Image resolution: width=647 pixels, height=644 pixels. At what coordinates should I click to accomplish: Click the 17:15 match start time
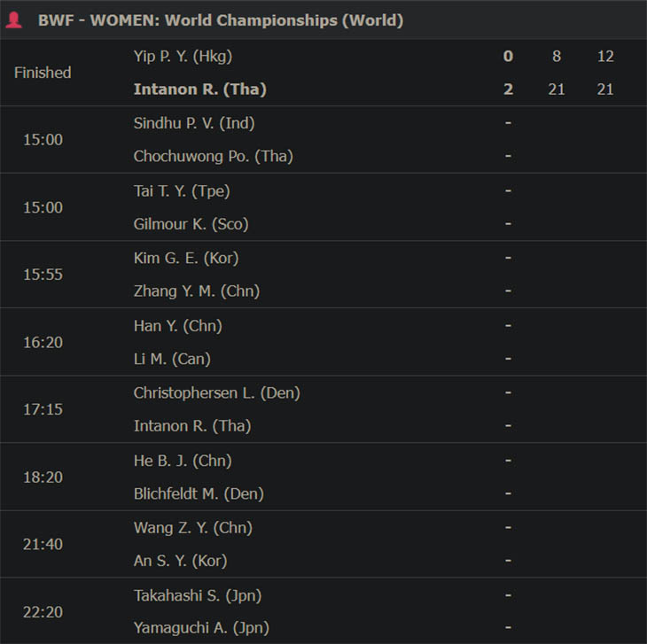click(43, 409)
